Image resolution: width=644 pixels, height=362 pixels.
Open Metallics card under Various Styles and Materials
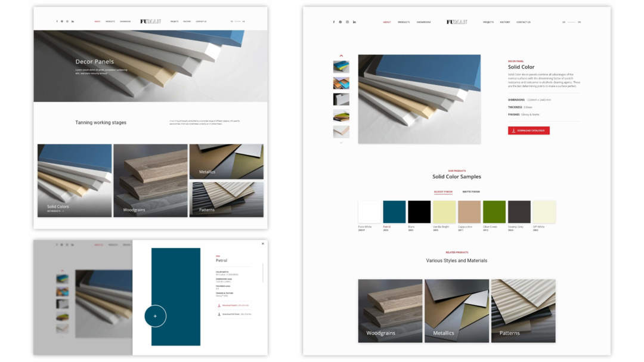[457, 311]
